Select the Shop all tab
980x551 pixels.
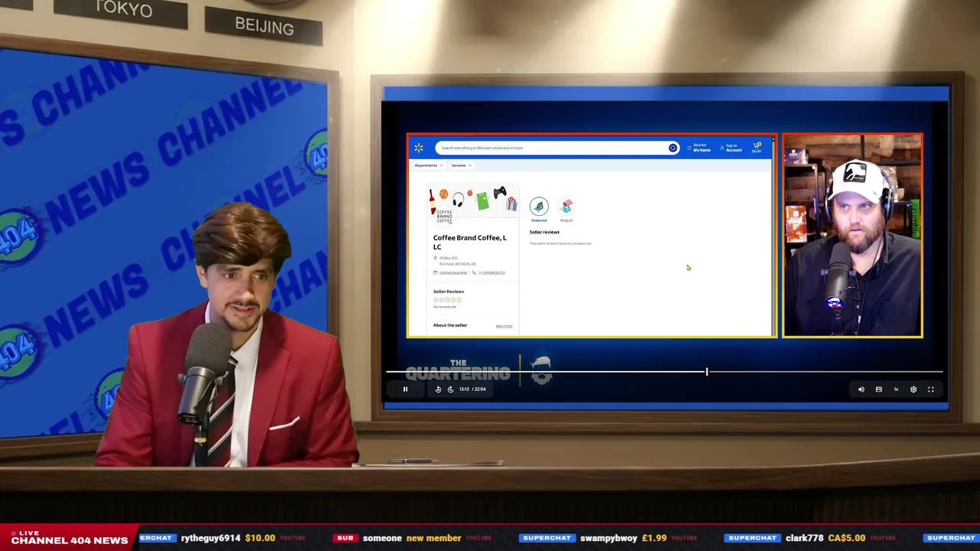tap(567, 209)
